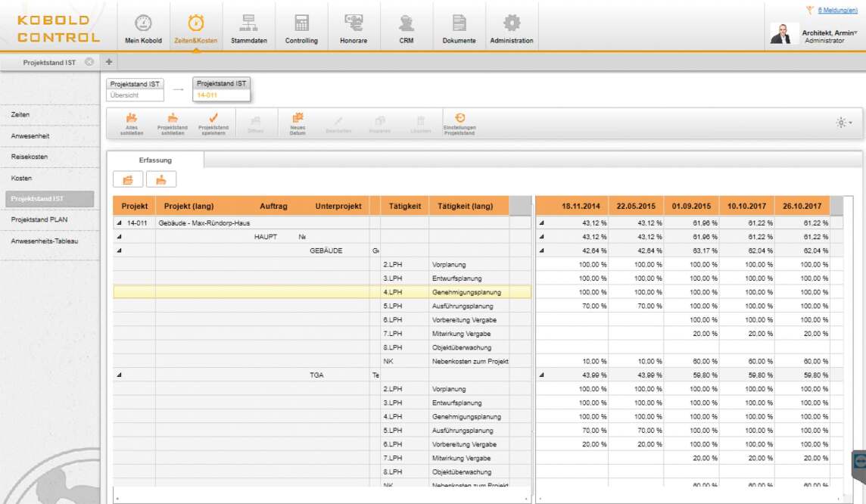Open the Mein Kobold dashboard icon
Viewport: 866px width, 504px height.
[x=143, y=23]
